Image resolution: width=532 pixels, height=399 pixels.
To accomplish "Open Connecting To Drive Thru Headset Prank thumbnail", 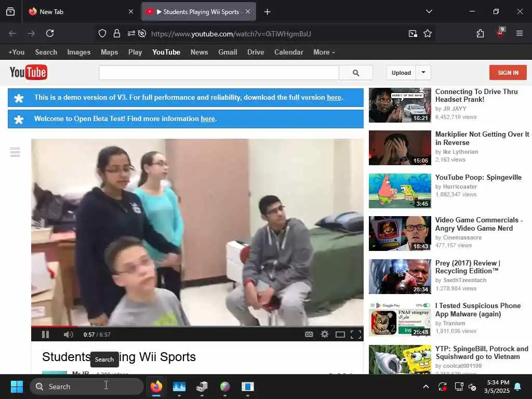I will [x=400, y=105].
